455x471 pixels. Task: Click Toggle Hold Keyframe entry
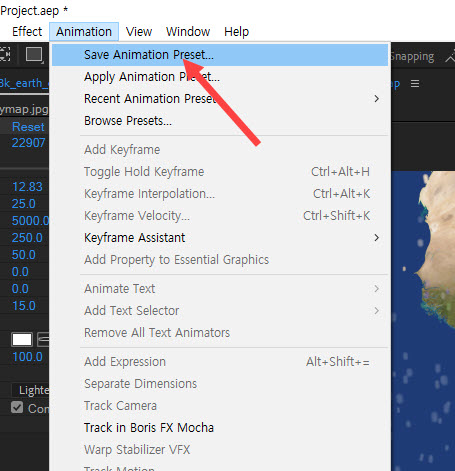220,172
